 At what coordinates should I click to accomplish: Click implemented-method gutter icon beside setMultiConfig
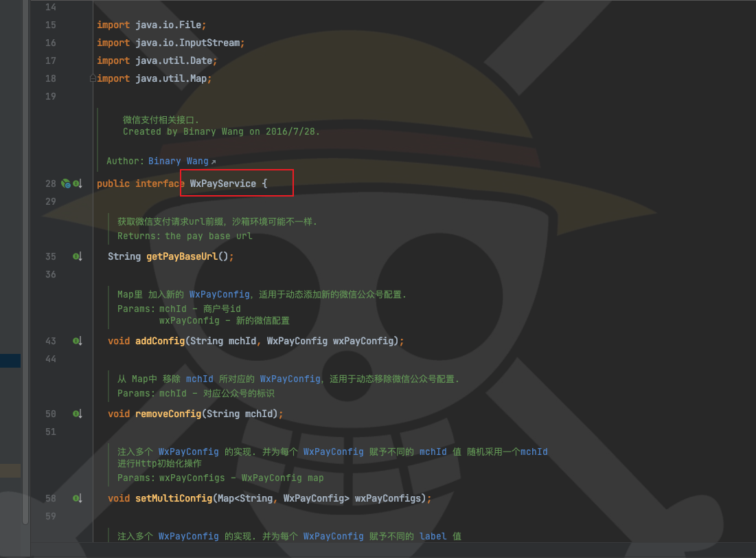coord(77,498)
